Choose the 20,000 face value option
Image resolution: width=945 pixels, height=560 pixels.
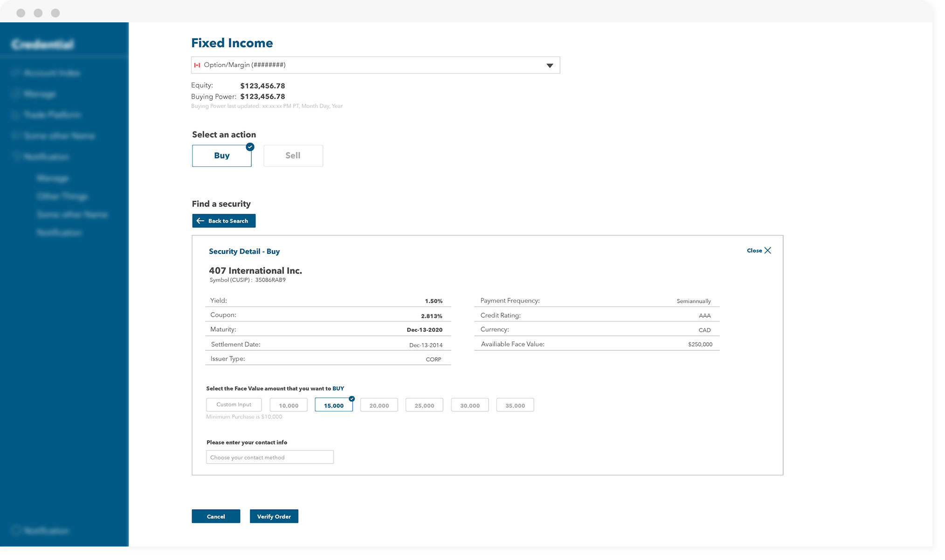(x=379, y=405)
